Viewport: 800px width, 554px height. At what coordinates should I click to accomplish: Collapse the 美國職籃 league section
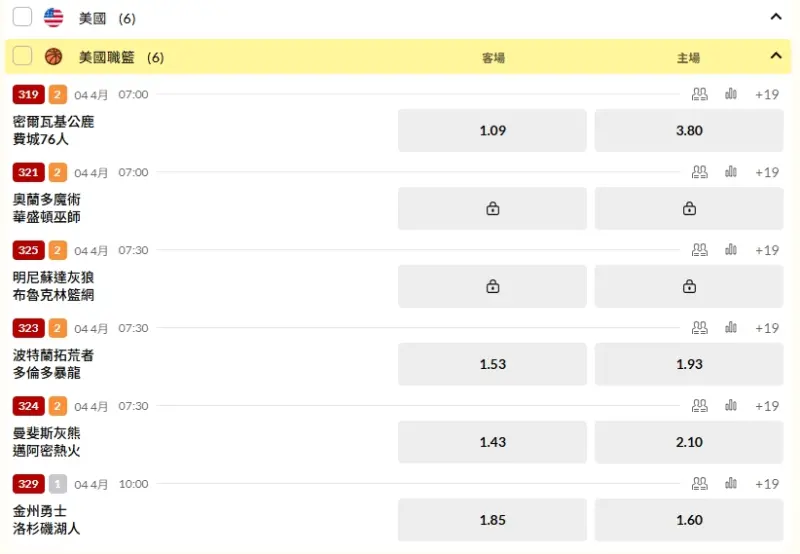tap(776, 56)
